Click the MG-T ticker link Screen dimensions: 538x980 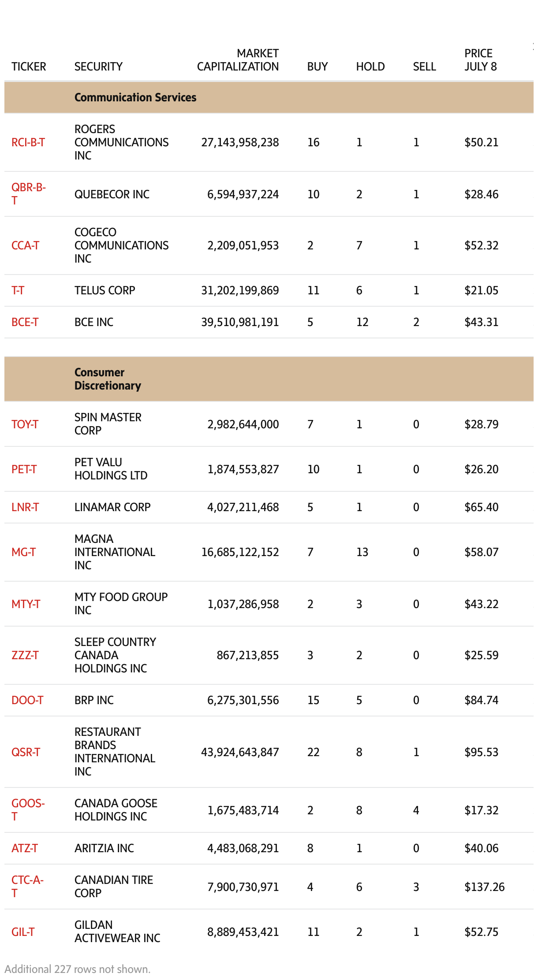(x=23, y=552)
